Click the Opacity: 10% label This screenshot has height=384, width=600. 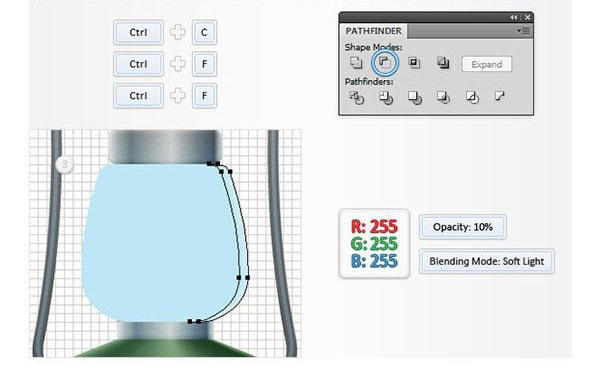(463, 227)
